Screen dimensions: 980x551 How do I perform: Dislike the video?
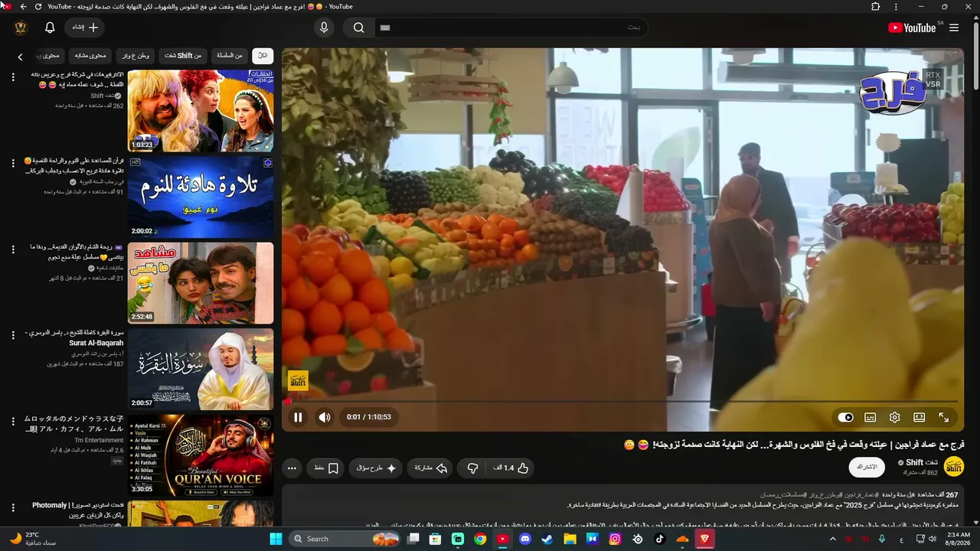click(473, 468)
